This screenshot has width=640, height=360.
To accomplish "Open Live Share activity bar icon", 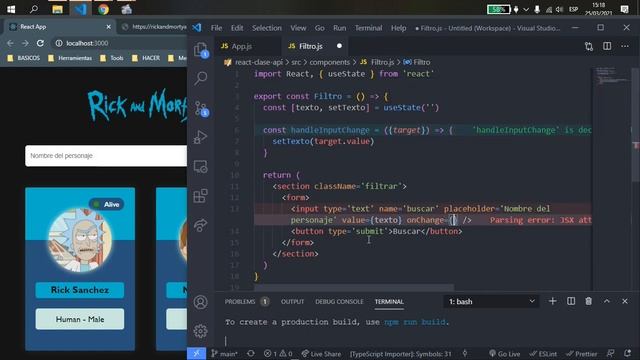I will [200, 225].
